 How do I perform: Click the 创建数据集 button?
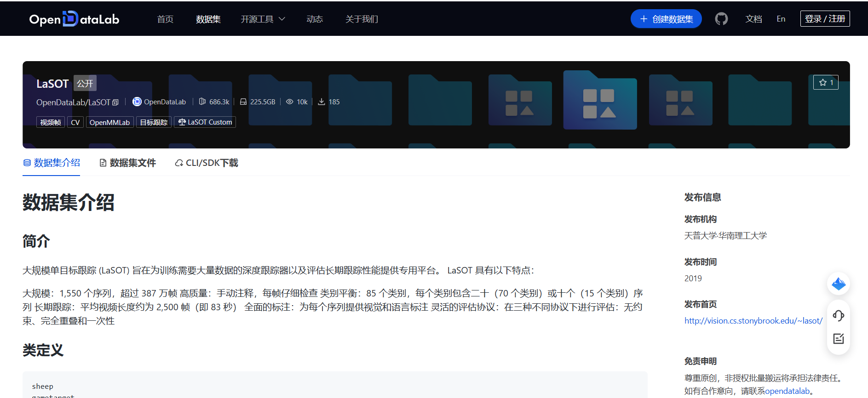click(666, 19)
